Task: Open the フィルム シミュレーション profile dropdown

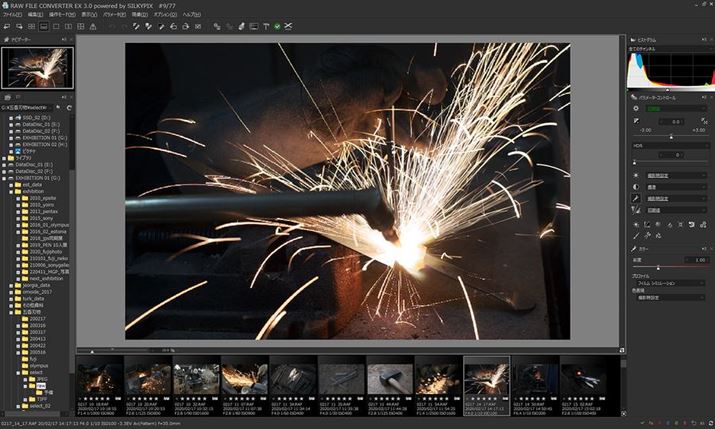Action: tap(671, 283)
